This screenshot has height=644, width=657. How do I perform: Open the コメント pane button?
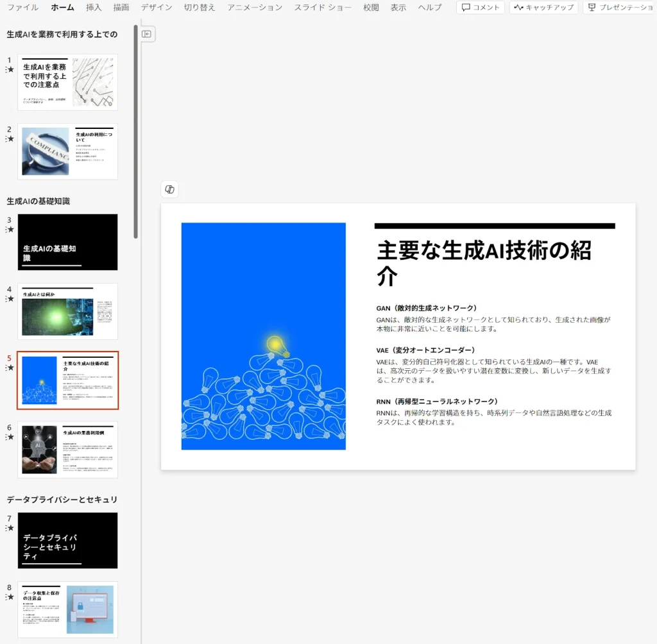[481, 8]
